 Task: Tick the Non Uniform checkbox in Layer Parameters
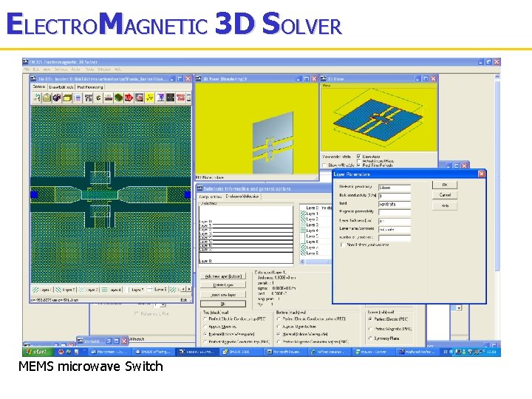[x=343, y=245]
